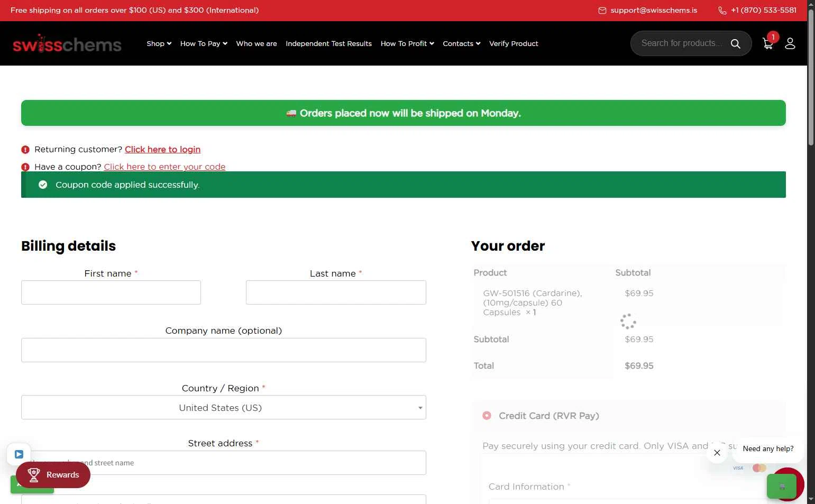Click the Total $69.95 amount

639,366
